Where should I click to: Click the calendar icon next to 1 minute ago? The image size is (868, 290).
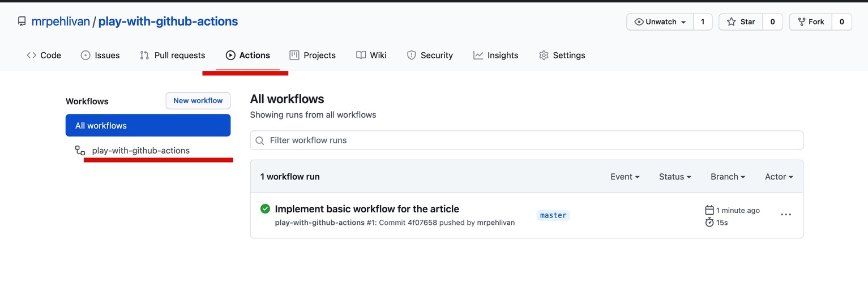709,210
